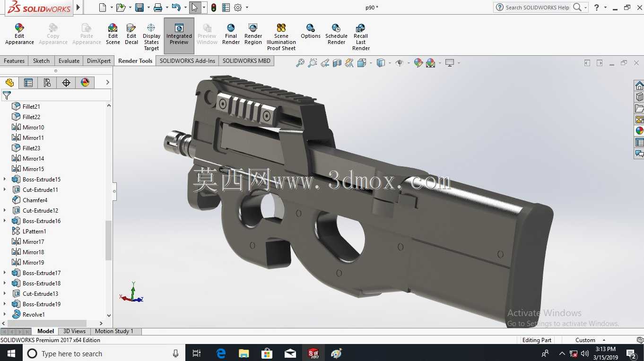Select Mirror10 feature

[33, 127]
